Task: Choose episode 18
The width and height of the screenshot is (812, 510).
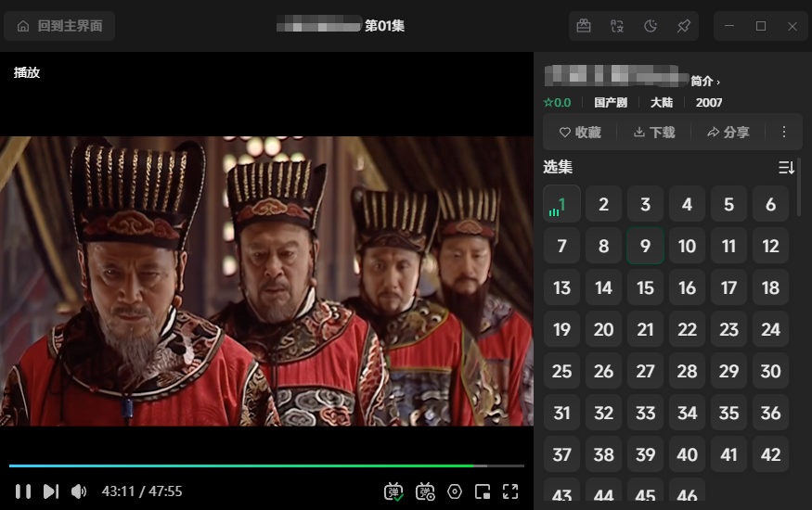Action: pyautogui.click(x=770, y=287)
